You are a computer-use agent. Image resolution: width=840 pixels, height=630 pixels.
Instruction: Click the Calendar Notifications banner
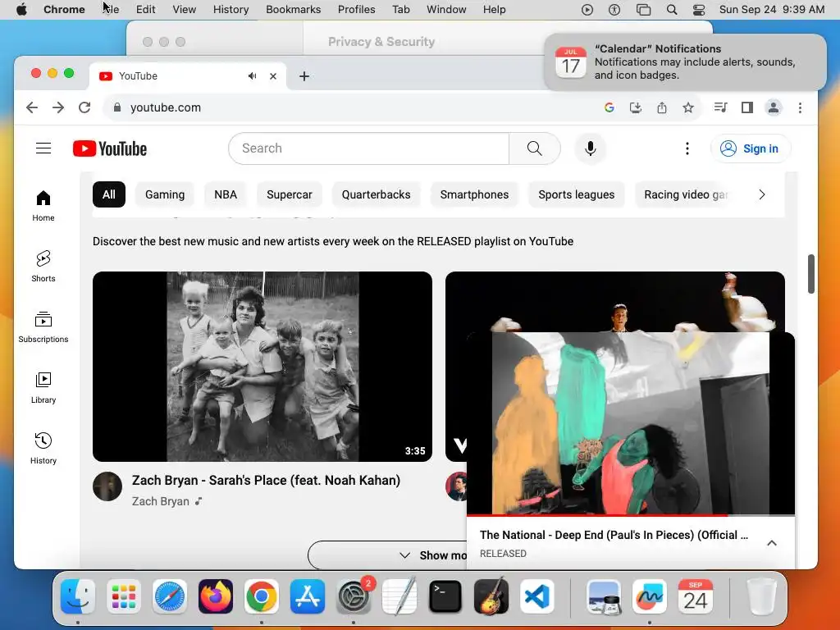point(685,62)
